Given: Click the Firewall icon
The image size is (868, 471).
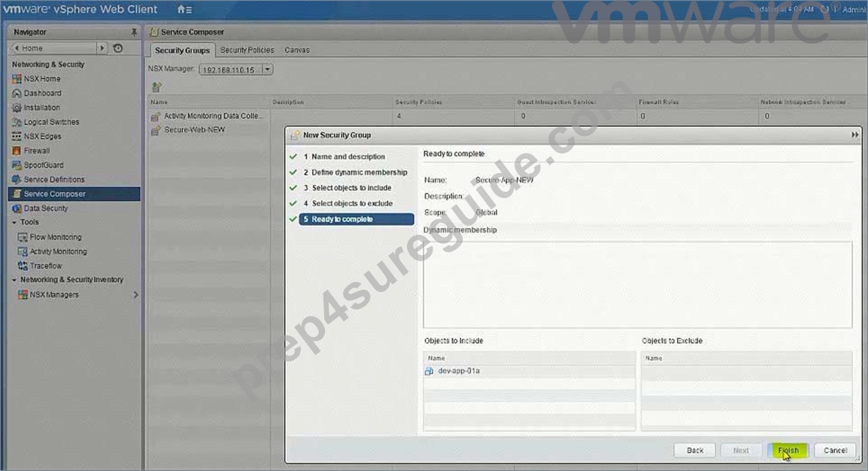Looking at the screenshot, I should (17, 150).
